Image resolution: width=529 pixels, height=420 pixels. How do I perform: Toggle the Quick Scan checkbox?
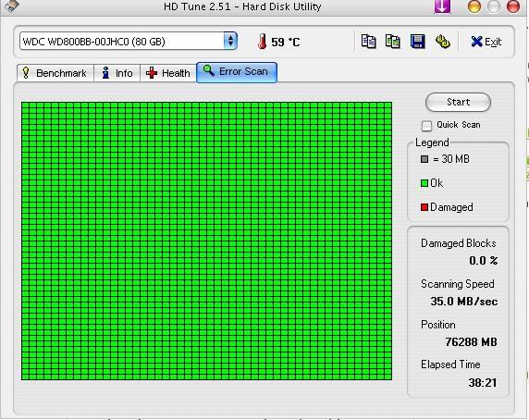click(x=426, y=126)
